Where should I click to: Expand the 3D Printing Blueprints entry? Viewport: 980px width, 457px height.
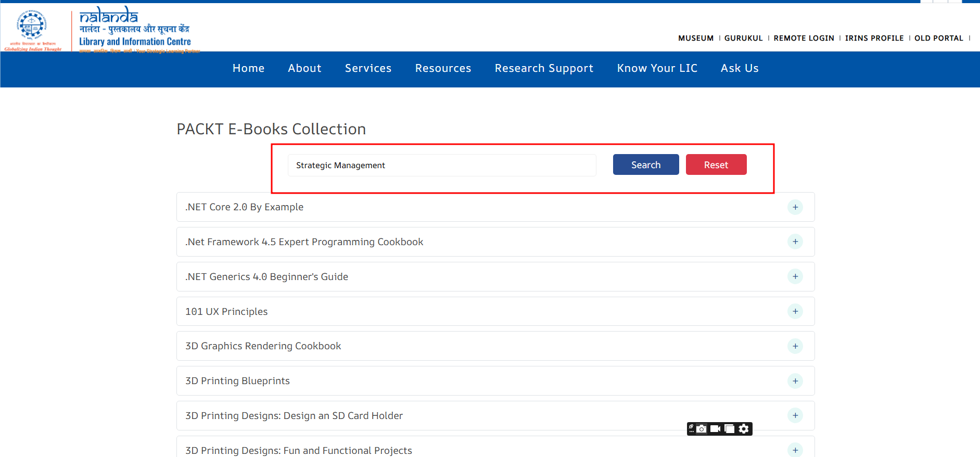pyautogui.click(x=795, y=381)
